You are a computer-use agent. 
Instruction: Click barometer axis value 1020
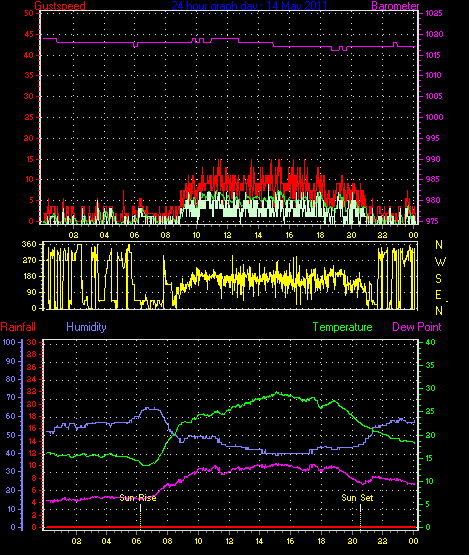coord(434,34)
